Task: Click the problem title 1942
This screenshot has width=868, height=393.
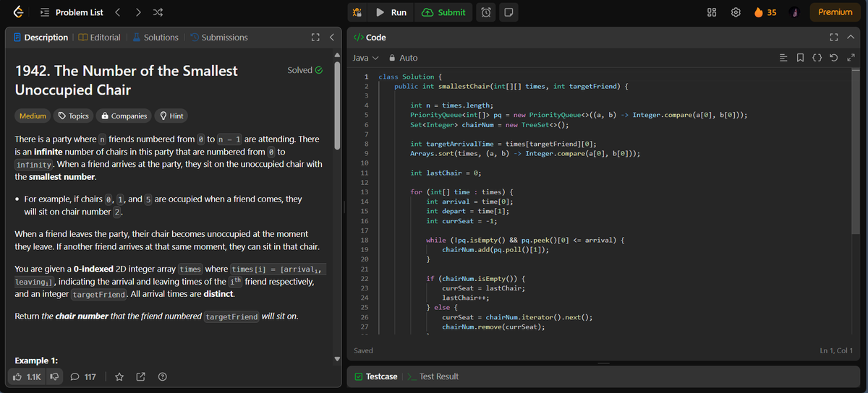Action: (x=127, y=80)
